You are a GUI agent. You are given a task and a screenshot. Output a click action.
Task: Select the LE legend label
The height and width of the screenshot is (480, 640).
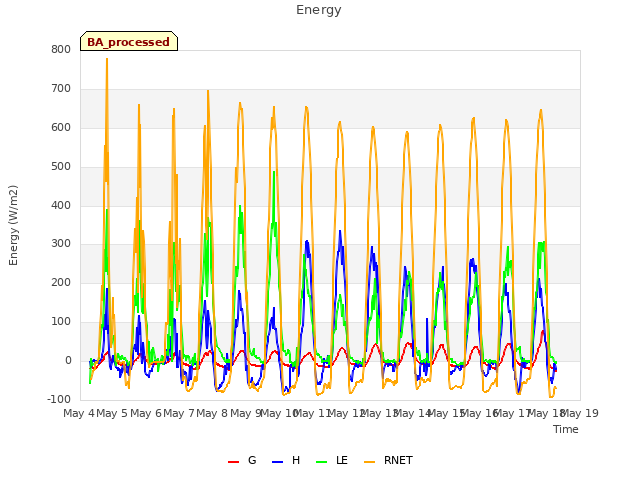pyautogui.click(x=342, y=460)
